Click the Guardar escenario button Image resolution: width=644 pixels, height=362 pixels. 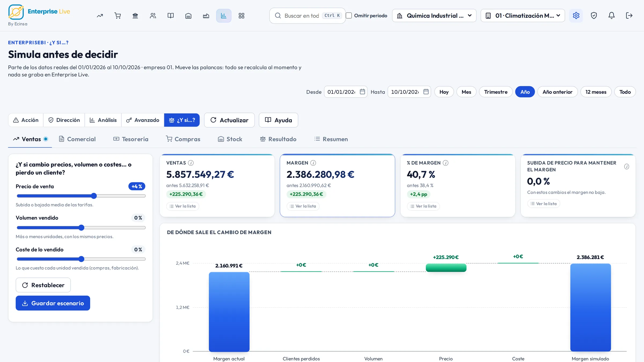click(x=53, y=303)
